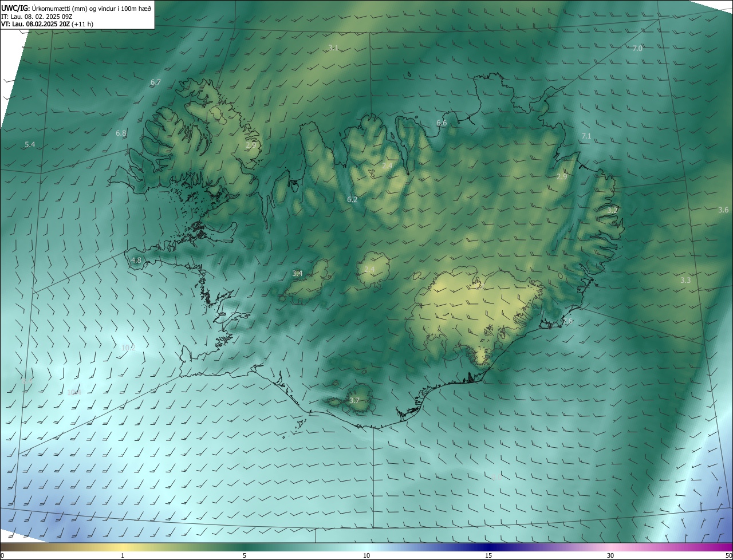Screen dimensions: 733x560
Task: Click the colorbar tick label 5
Action: pos(245,555)
